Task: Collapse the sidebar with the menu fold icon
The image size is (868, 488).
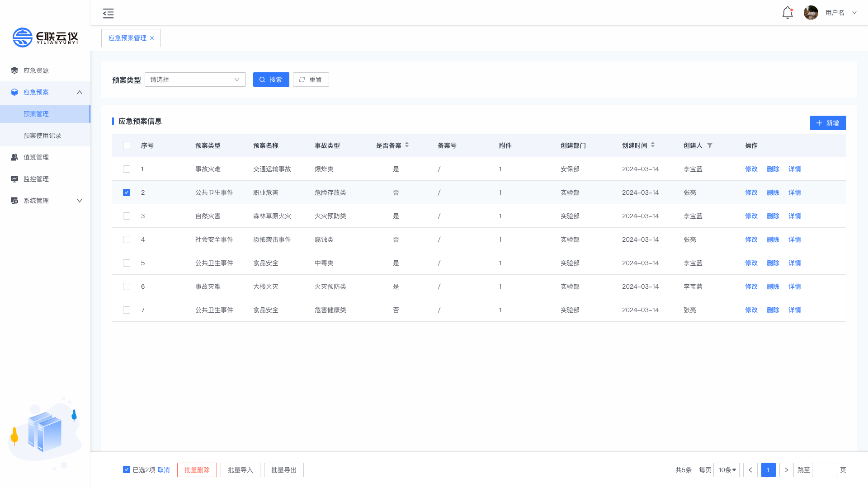Action: click(x=108, y=13)
